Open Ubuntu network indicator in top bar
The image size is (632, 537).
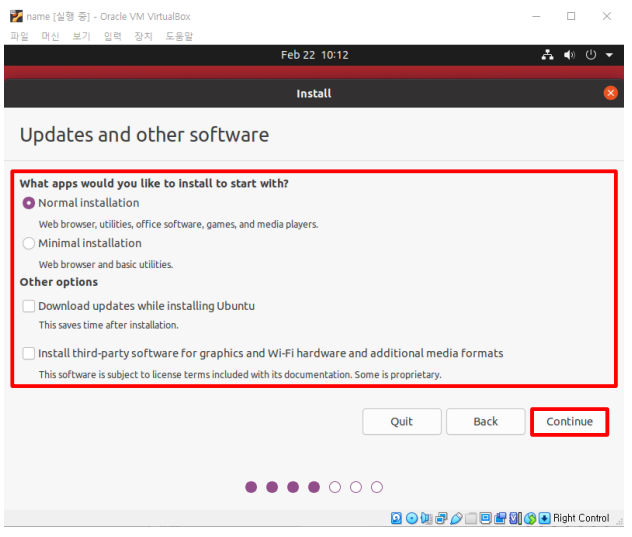tap(547, 55)
